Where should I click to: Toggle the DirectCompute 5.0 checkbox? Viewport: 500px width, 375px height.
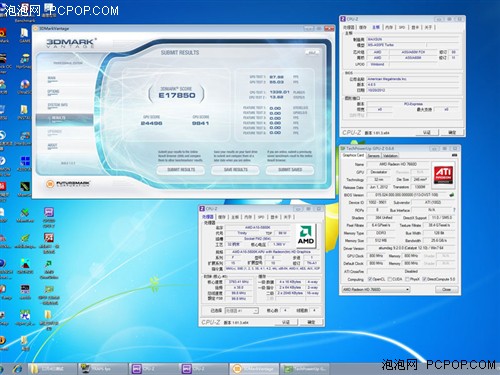click(424, 279)
